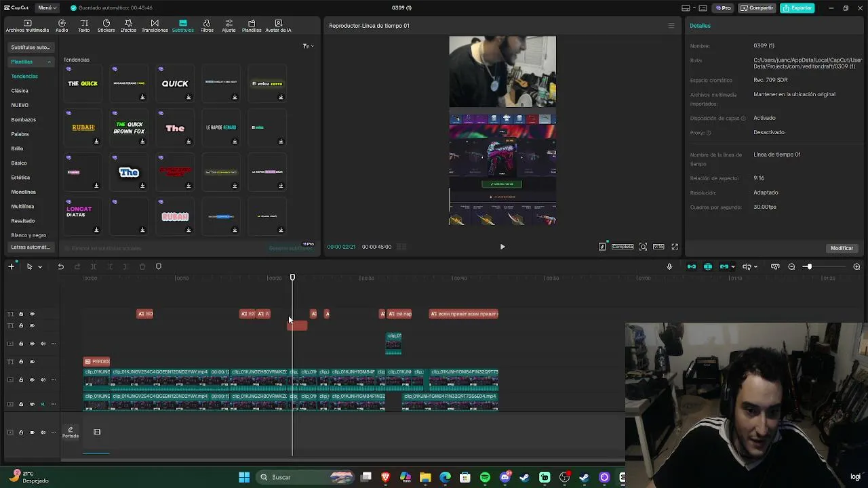This screenshot has width=868, height=488.
Task: Select the RUBAH yellow subtitle template
Action: pyautogui.click(x=83, y=127)
